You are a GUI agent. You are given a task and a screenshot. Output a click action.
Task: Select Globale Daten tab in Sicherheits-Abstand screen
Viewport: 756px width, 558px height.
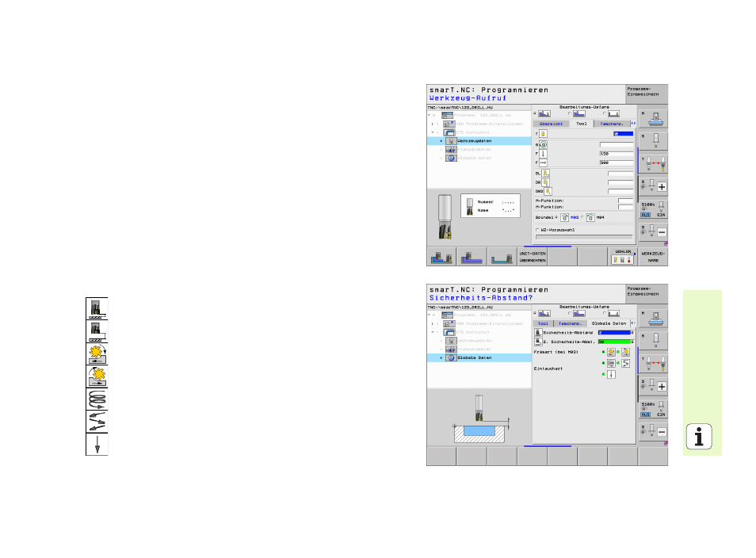coord(609,323)
